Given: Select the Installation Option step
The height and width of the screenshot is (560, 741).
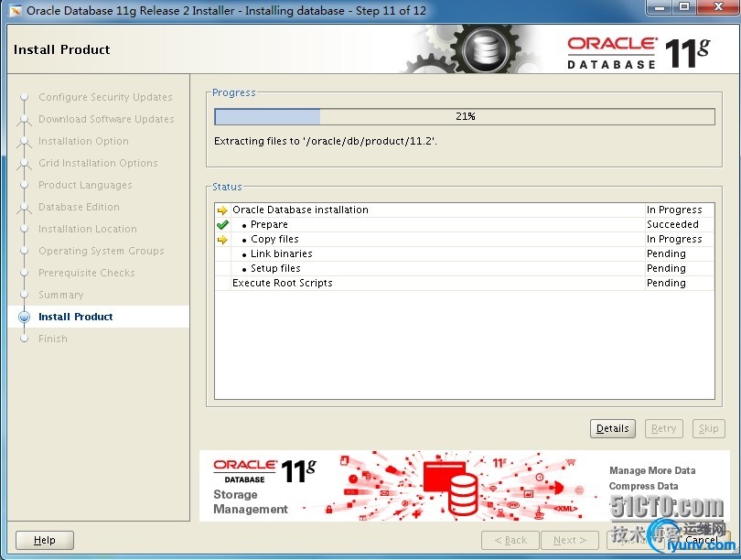Looking at the screenshot, I should coord(83,141).
